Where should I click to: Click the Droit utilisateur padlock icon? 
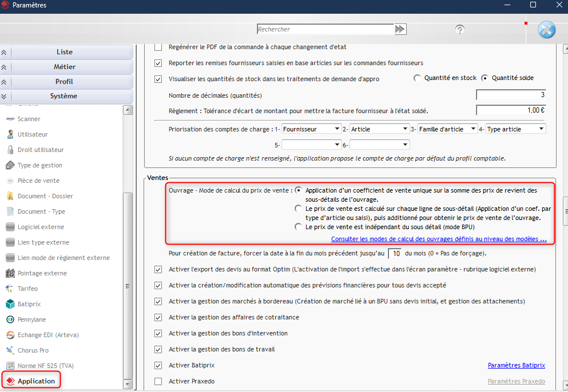pos(10,150)
